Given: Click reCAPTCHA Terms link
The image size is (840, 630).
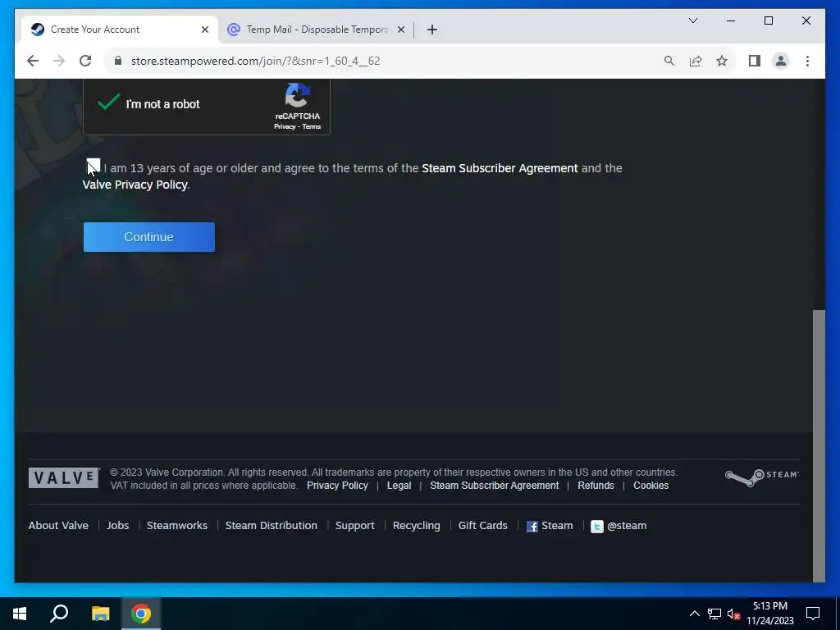Looking at the screenshot, I should point(311,126).
